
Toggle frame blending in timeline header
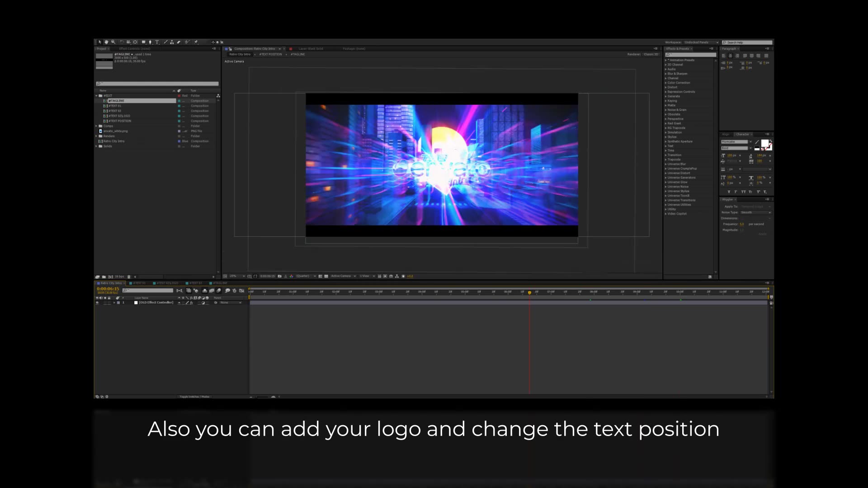pos(212,291)
